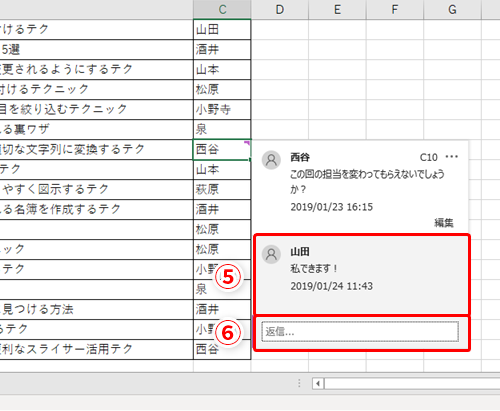The height and width of the screenshot is (411, 500).
Task: Select 酒井 cell beside the 5選 row
Action: pos(222,50)
